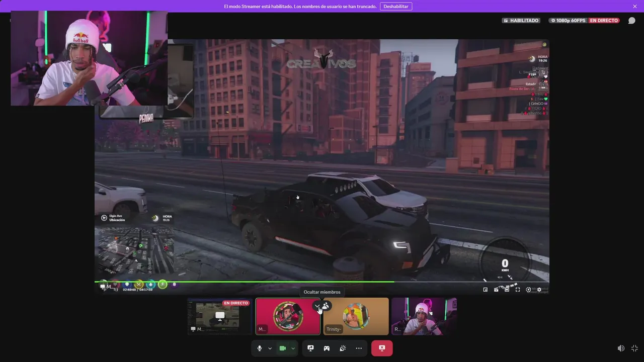The image size is (644, 362).
Task: Click Deshabilitar to turn off Streamer mode
Action: click(396, 7)
